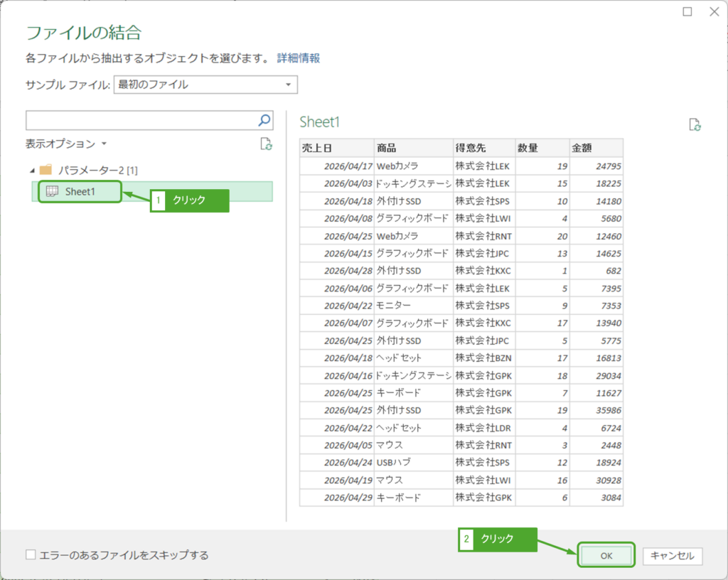
Task: Enable エラーのあるファイルをスキップする checkbox
Action: click(31, 555)
